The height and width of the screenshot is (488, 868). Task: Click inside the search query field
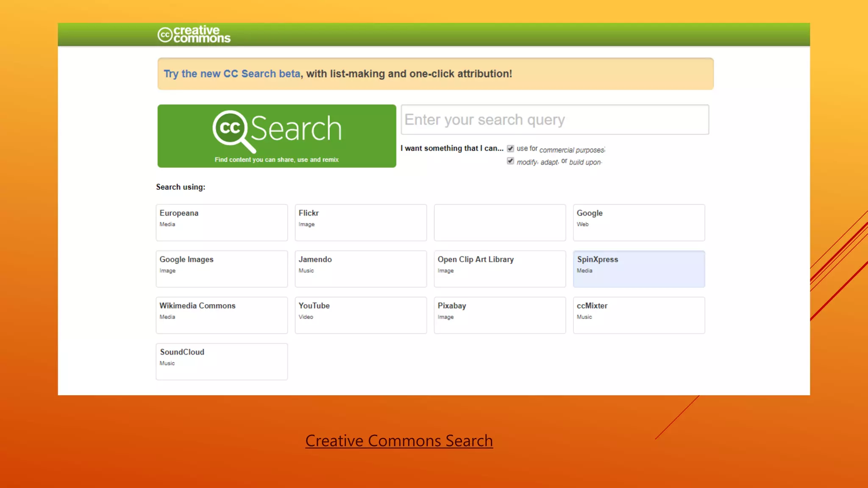click(x=554, y=119)
